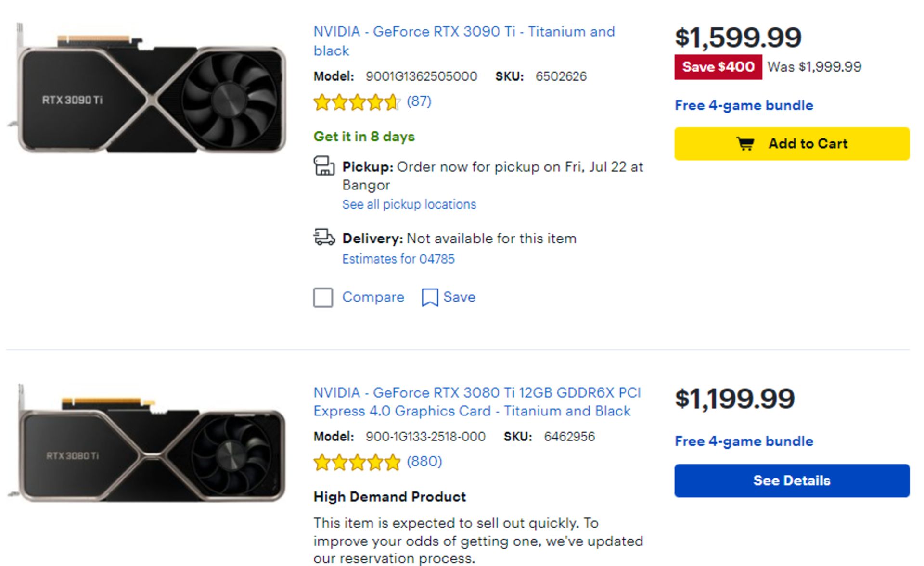Click Free 4-game bundle for RTX 3080 Ti
The width and height of the screenshot is (924, 566).
click(x=743, y=441)
